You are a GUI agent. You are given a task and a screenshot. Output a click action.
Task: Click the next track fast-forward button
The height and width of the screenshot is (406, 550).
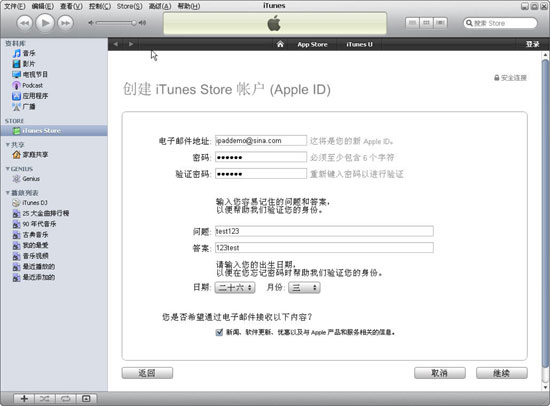(x=66, y=23)
